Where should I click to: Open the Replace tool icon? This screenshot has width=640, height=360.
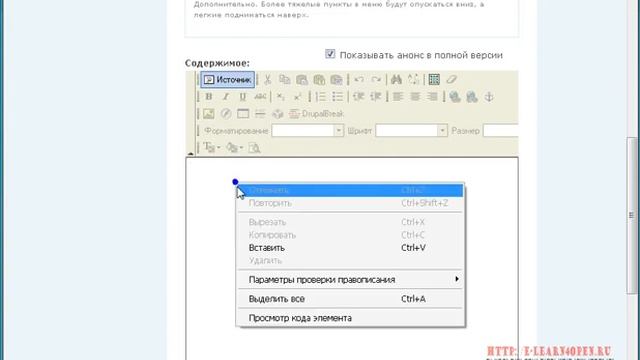(x=413, y=80)
